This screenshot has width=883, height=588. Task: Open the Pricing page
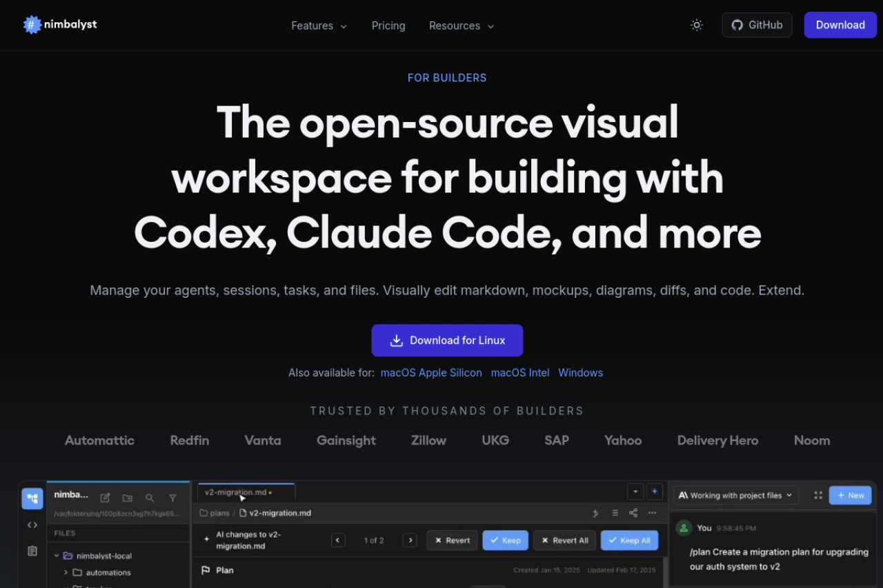coord(388,26)
